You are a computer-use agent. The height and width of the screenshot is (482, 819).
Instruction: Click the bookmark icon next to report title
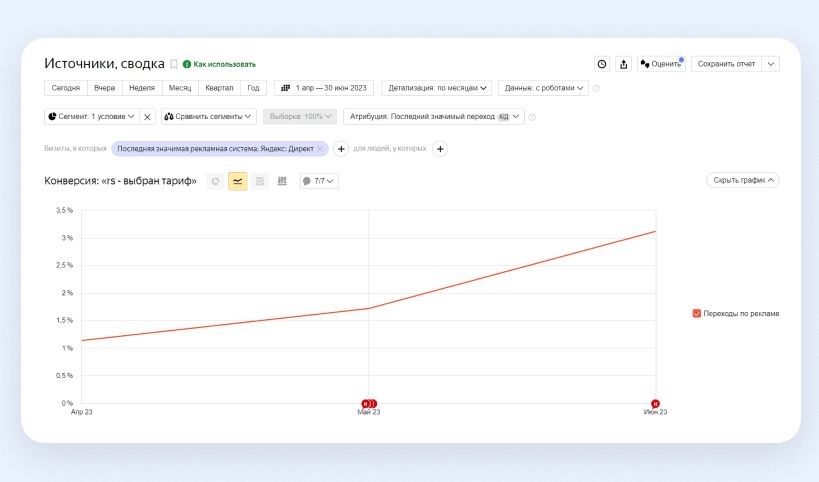point(174,64)
